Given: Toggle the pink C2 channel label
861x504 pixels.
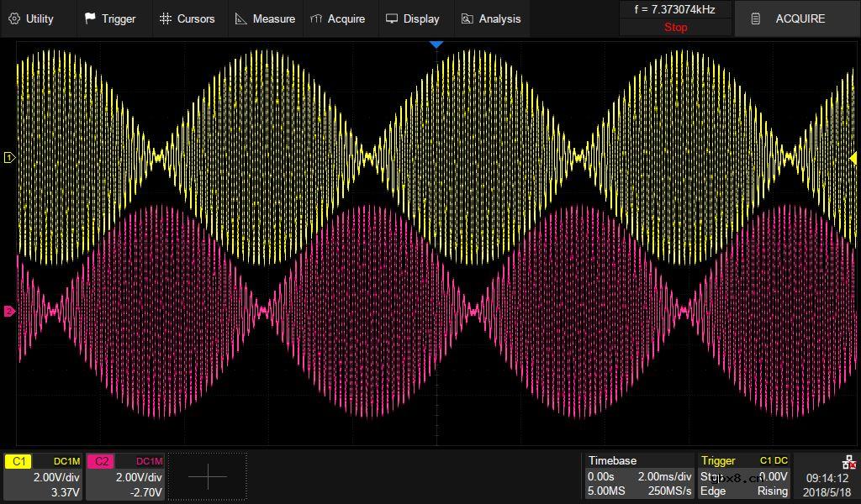Looking at the screenshot, I should pyautogui.click(x=101, y=461).
